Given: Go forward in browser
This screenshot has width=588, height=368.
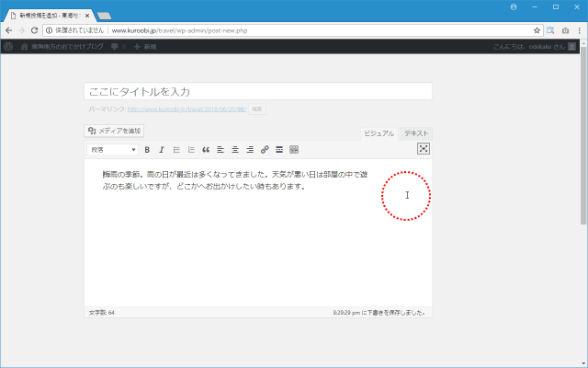Looking at the screenshot, I should [x=21, y=30].
